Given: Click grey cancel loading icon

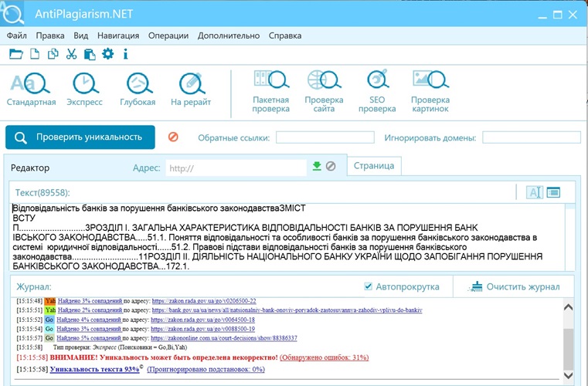Looking at the screenshot, I should 331,166.
